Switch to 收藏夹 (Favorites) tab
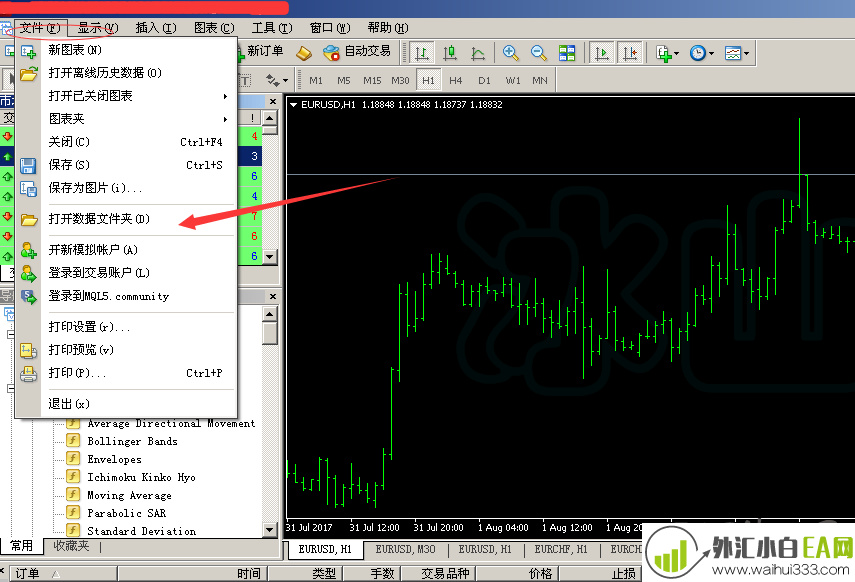Viewport: 855px width, 582px height. pos(71,546)
